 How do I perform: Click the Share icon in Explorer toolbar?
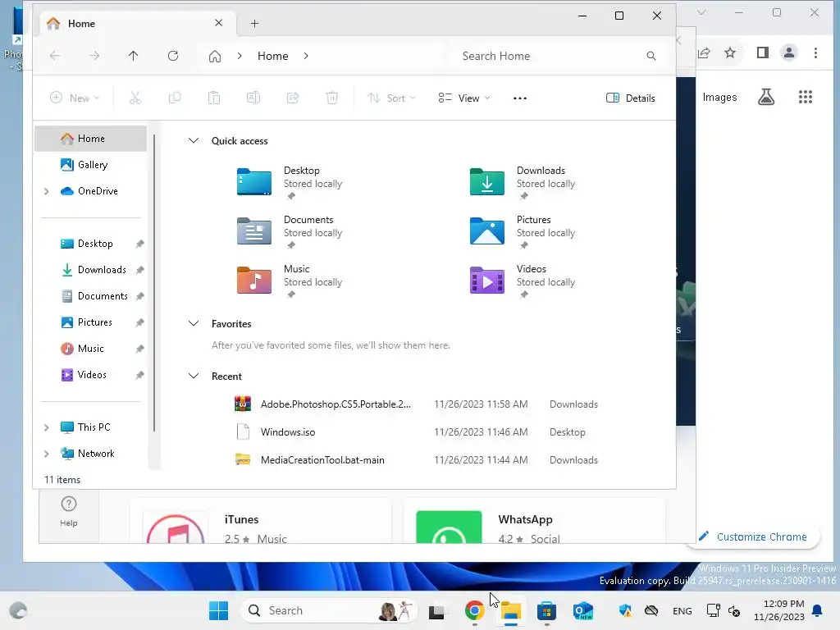tap(293, 98)
